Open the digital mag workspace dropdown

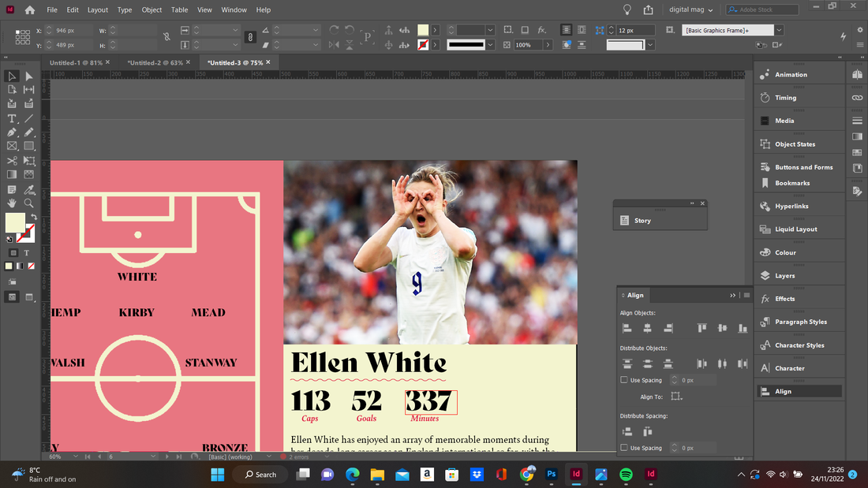691,9
